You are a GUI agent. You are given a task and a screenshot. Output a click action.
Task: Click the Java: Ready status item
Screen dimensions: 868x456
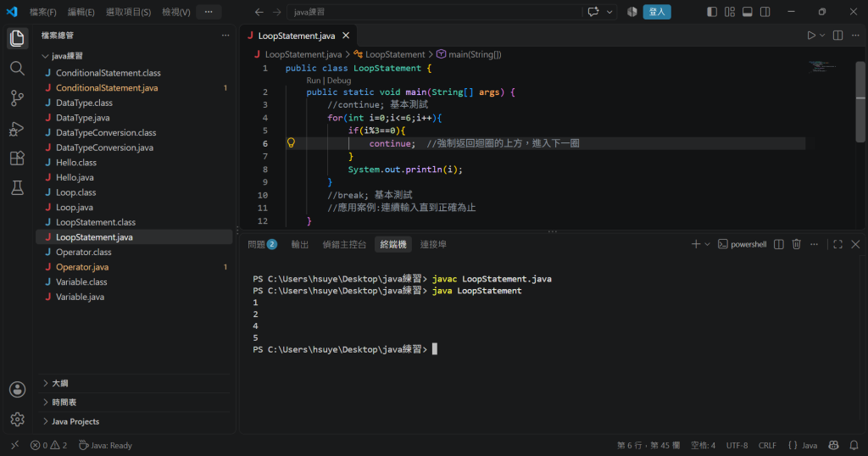pos(105,445)
